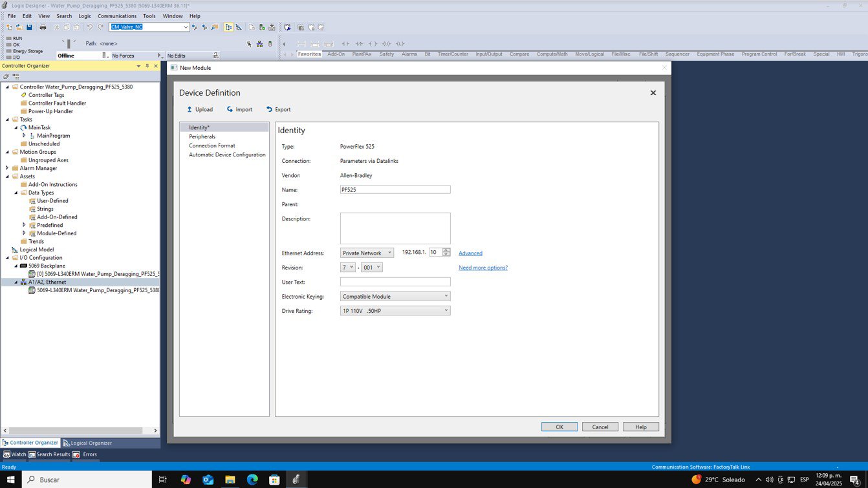This screenshot has height=488, width=868.
Task: Click the Description text area
Action: pos(395,228)
